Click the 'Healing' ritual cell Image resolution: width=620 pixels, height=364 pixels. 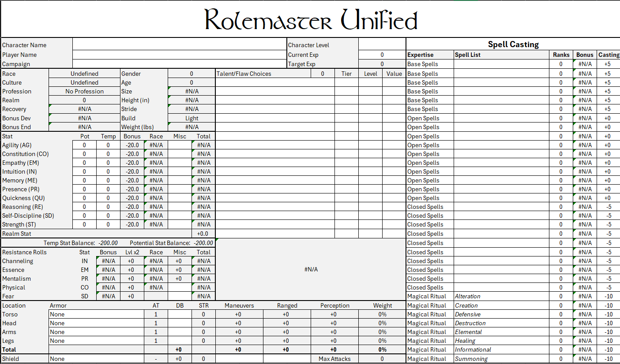[x=501, y=341]
